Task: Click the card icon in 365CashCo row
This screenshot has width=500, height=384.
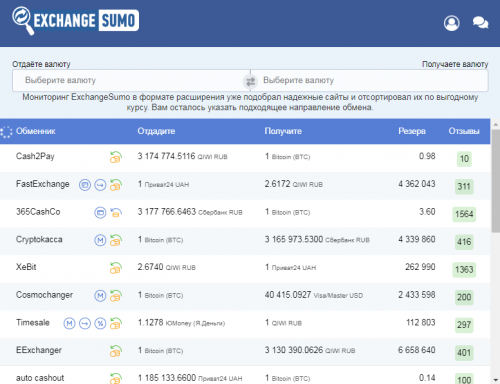Action: point(100,212)
